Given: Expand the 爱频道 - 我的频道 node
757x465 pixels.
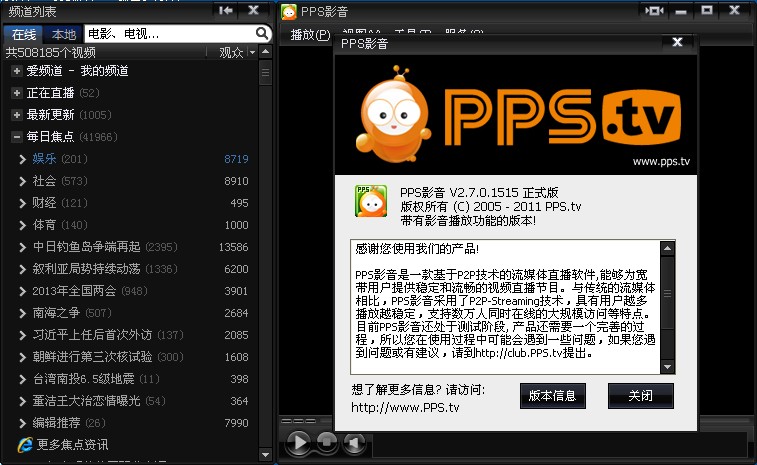Looking at the screenshot, I should 17,71.
